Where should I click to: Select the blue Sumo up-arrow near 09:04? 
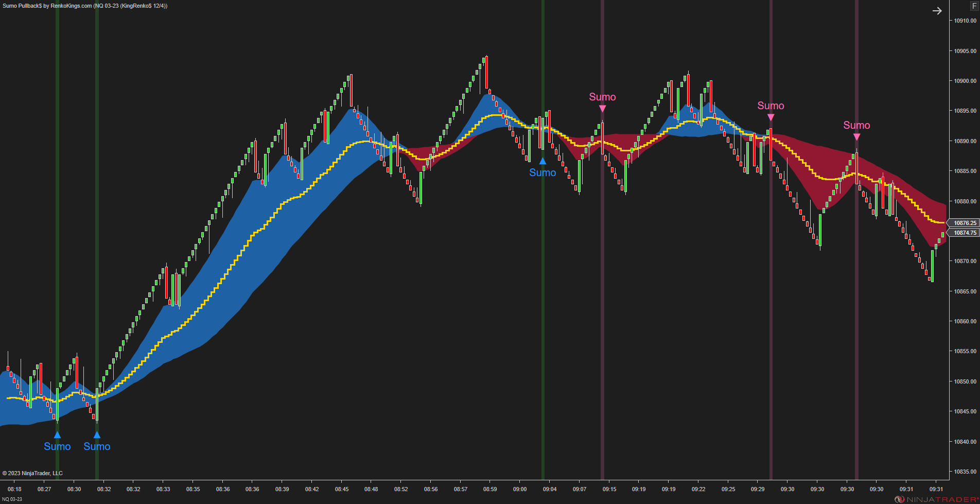click(541, 161)
